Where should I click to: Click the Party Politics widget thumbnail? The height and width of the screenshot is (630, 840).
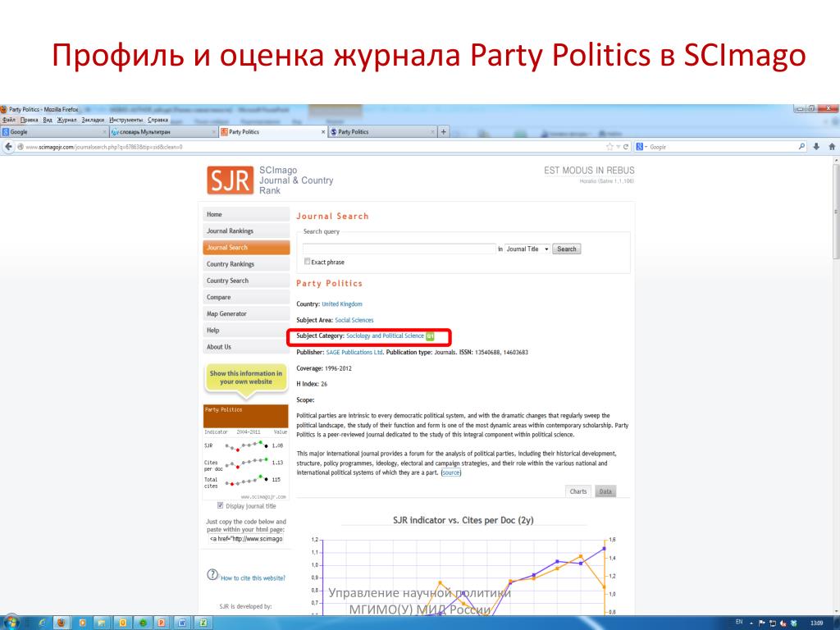tap(246, 453)
